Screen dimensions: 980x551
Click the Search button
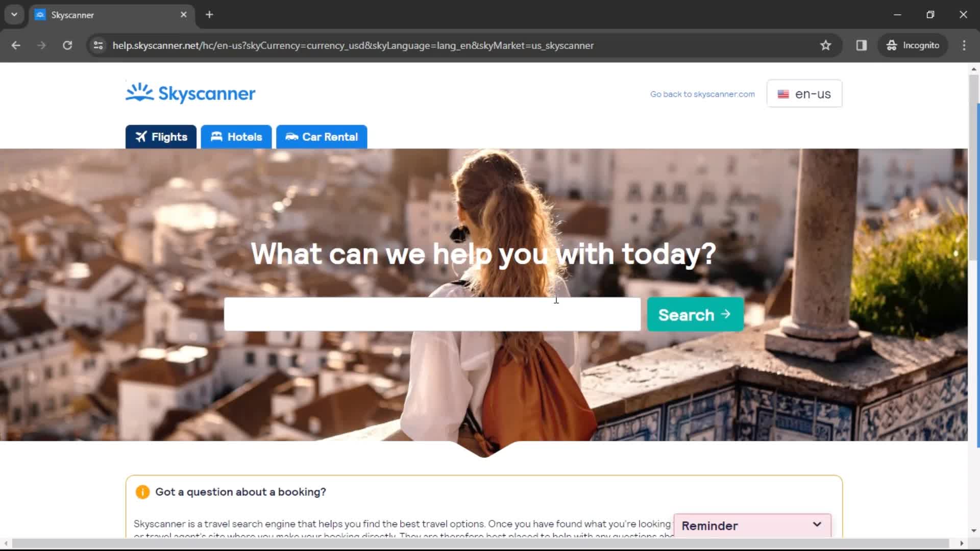point(694,314)
